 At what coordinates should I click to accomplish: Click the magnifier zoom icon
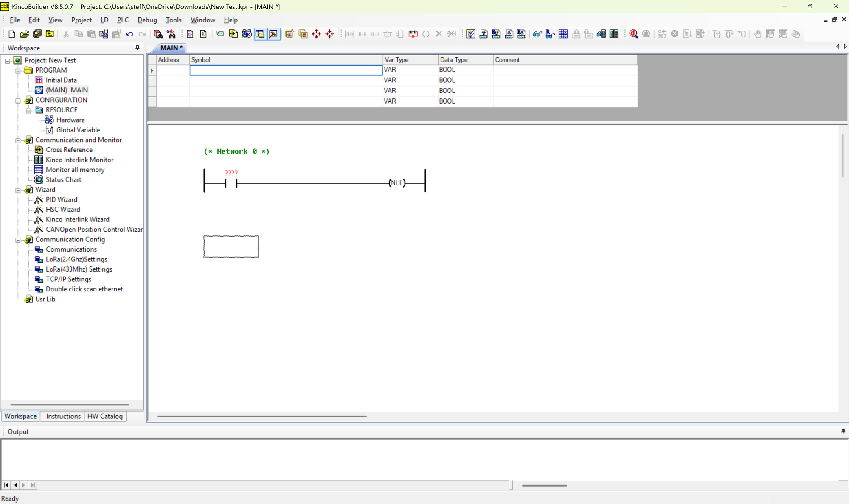[x=633, y=34]
